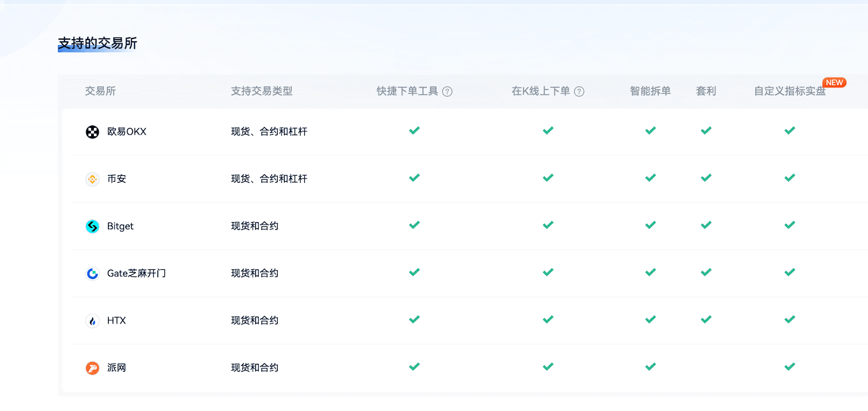Click the 派网 orange logo icon
This screenshot has height=411, width=868.
pos(93,368)
